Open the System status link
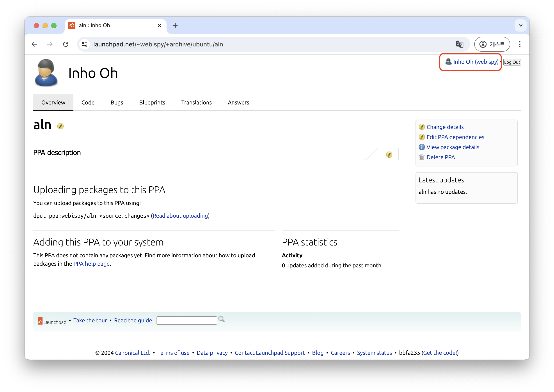 [x=374, y=353]
